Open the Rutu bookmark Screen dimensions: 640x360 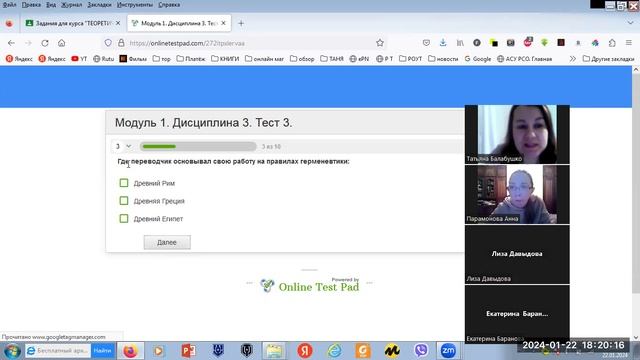(x=103, y=59)
